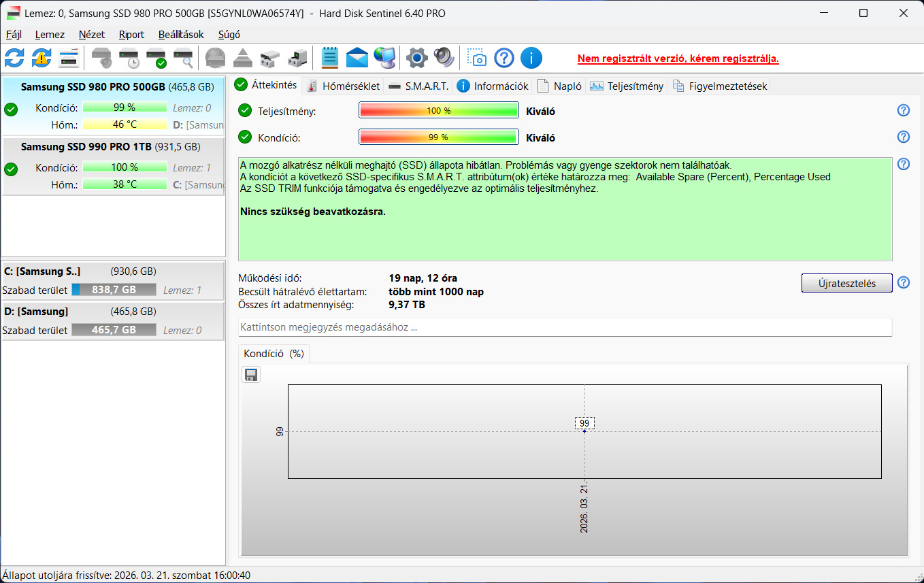The image size is (924, 583).
Task: Select the D: [Samsung] volume
Action: tap(113, 320)
